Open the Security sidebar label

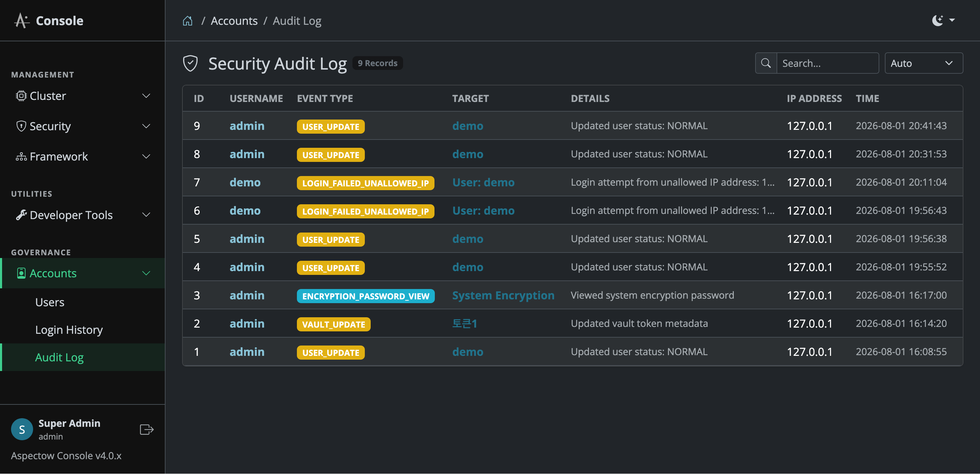50,126
